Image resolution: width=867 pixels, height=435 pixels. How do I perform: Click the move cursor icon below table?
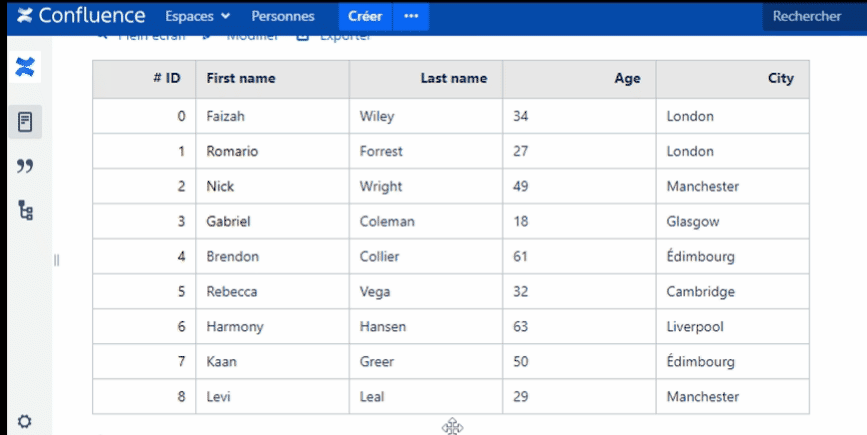coord(452,427)
